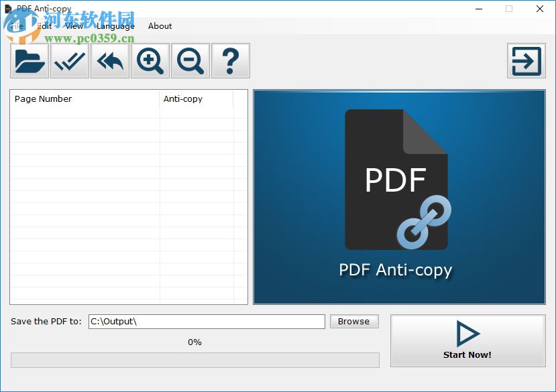Click the output path field showing C:\Output\
This screenshot has height=392, width=556.
point(206,322)
